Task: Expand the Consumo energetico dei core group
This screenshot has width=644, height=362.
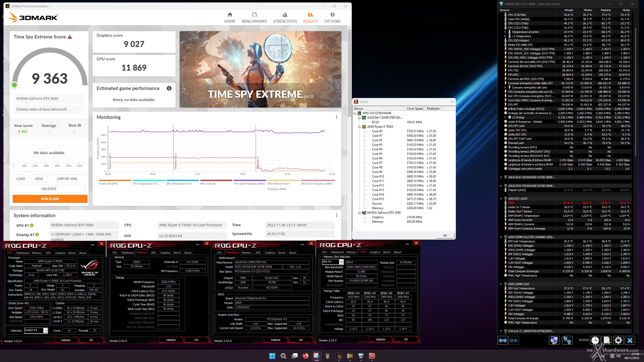Action: pos(505,87)
